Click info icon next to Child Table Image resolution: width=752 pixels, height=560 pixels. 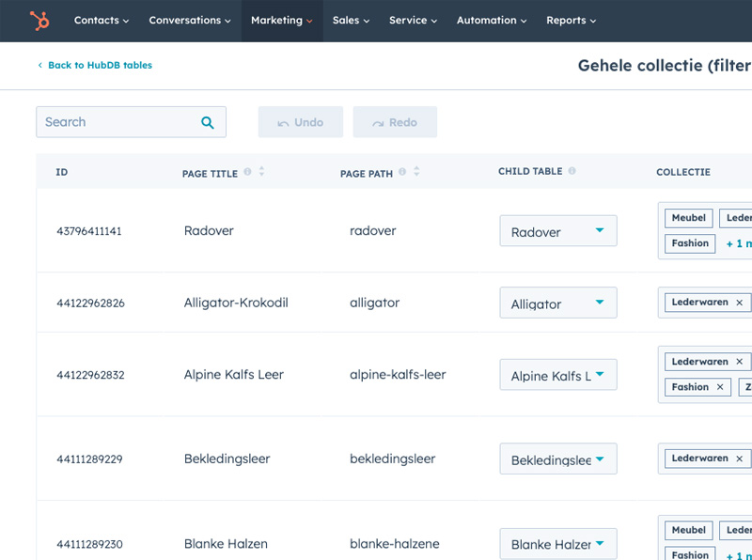572,172
